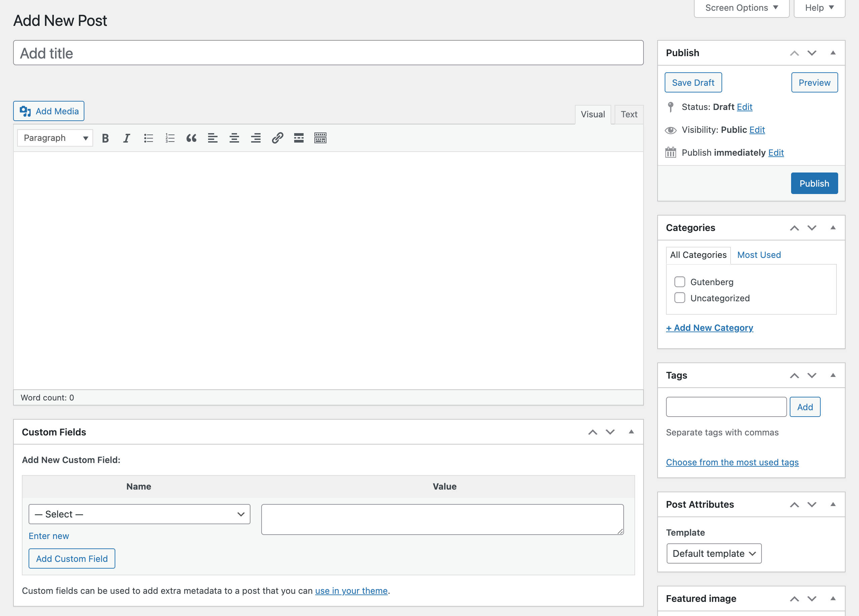Click the Numbered list icon

point(168,138)
